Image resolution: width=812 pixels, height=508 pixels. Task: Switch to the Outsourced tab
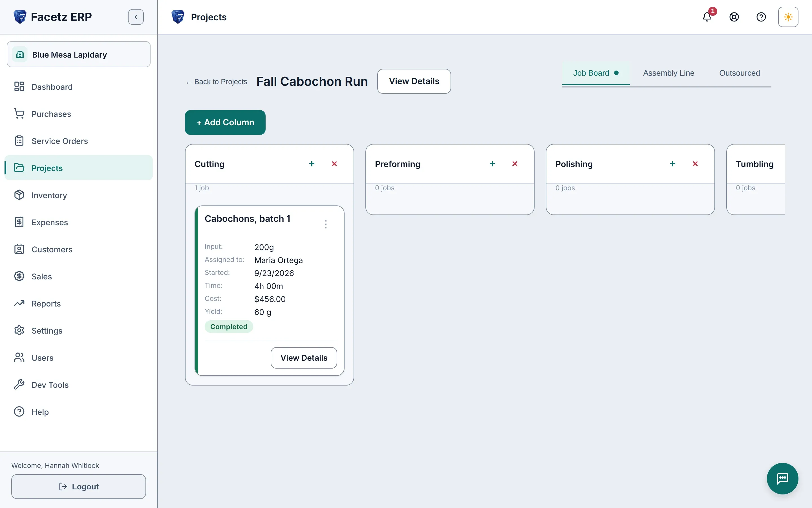coord(740,73)
